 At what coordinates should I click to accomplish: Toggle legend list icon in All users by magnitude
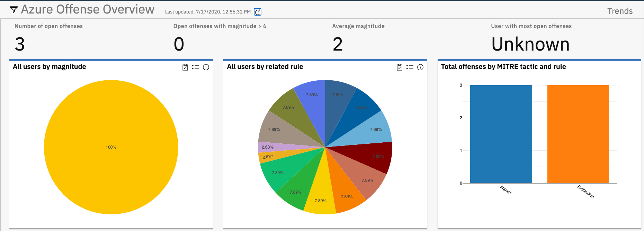pyautogui.click(x=196, y=67)
